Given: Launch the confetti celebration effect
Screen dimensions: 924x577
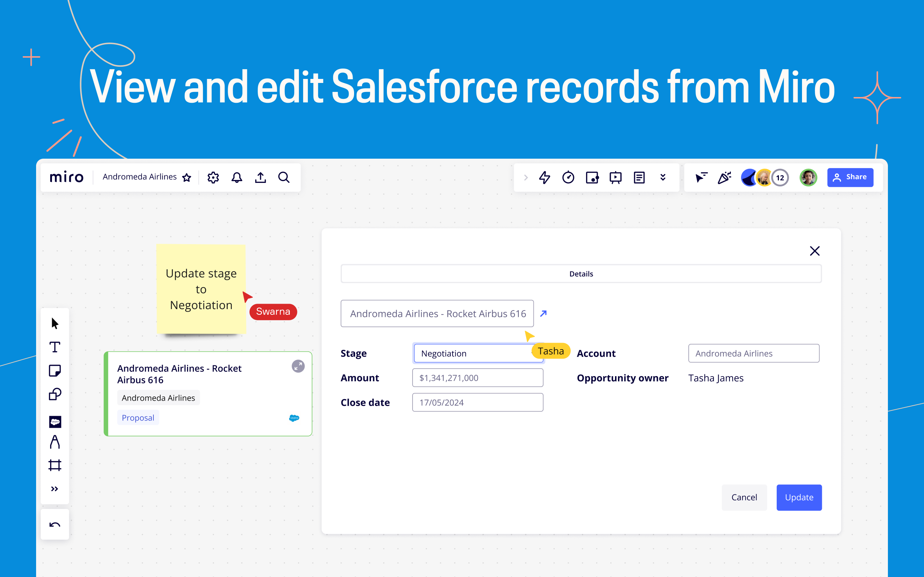Looking at the screenshot, I should [x=724, y=177].
